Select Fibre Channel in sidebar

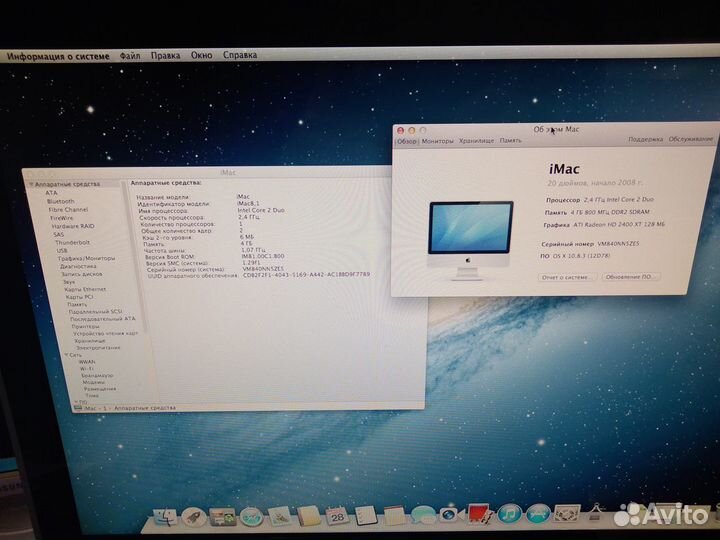(x=68, y=209)
